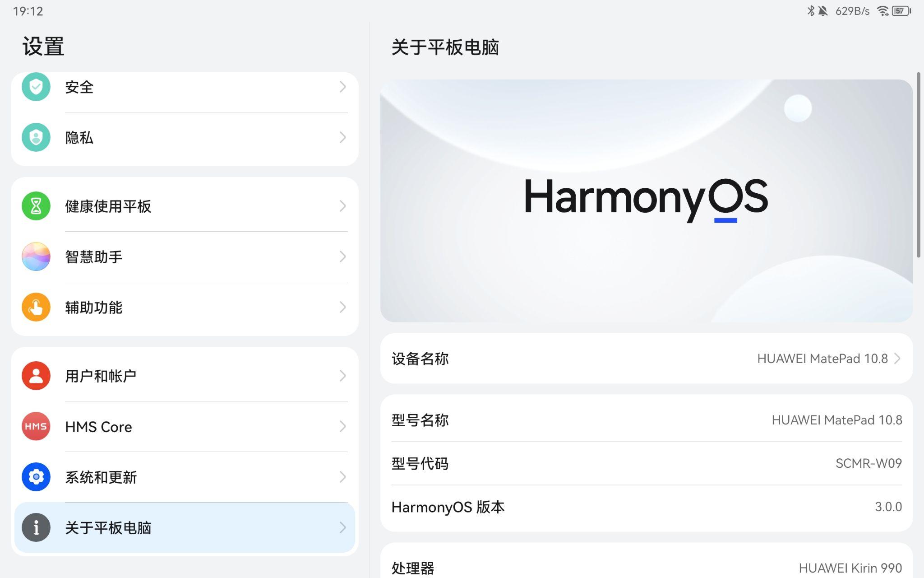Expand the chevron next to 系统和更新
This screenshot has height=578, width=924.
click(343, 477)
